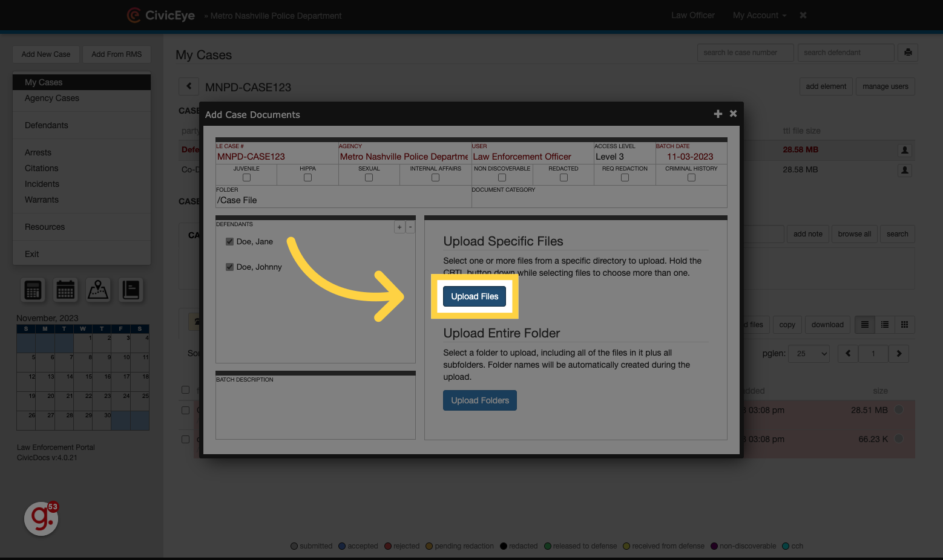This screenshot has height=560, width=943.
Task: Go to previous page arrow
Action: [848, 354]
